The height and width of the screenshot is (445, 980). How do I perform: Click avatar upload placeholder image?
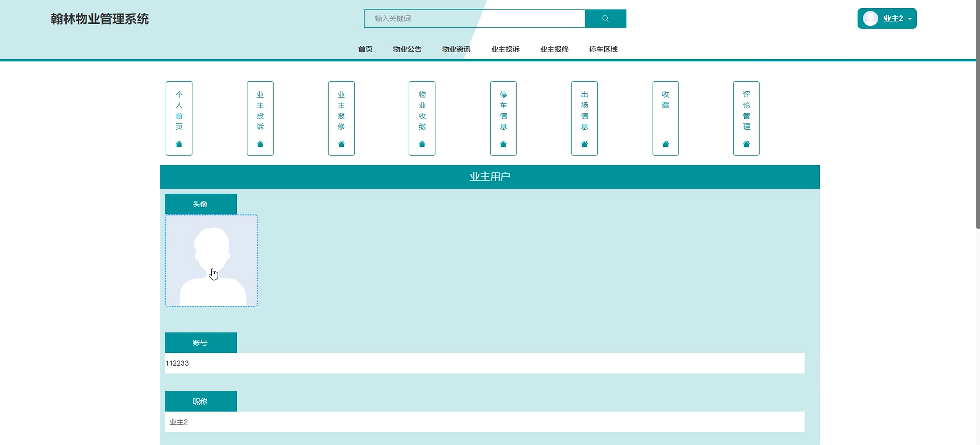[x=211, y=261]
